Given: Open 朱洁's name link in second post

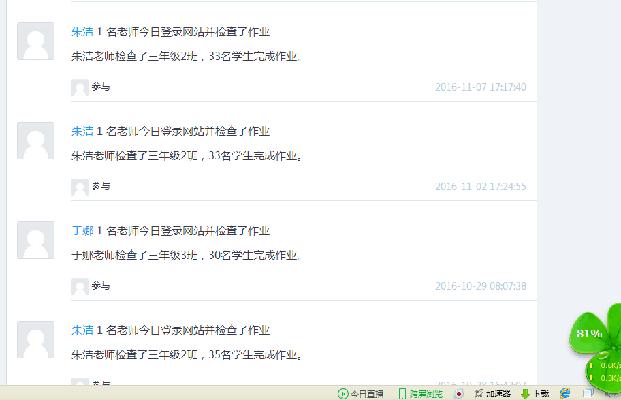Looking at the screenshot, I should click(x=82, y=131).
